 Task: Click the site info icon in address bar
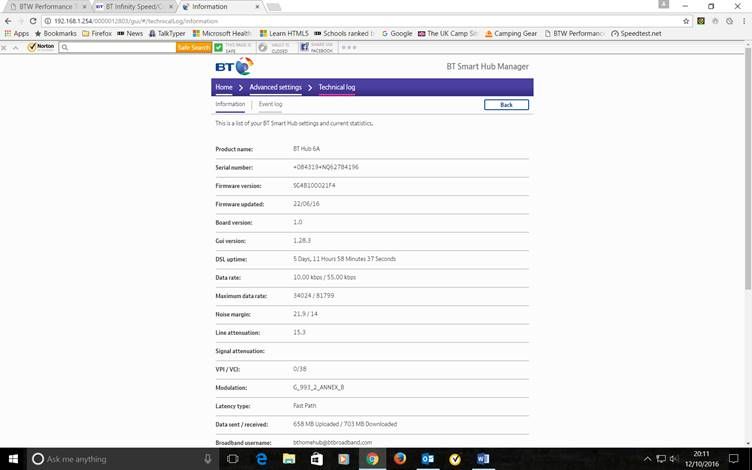[x=48, y=21]
